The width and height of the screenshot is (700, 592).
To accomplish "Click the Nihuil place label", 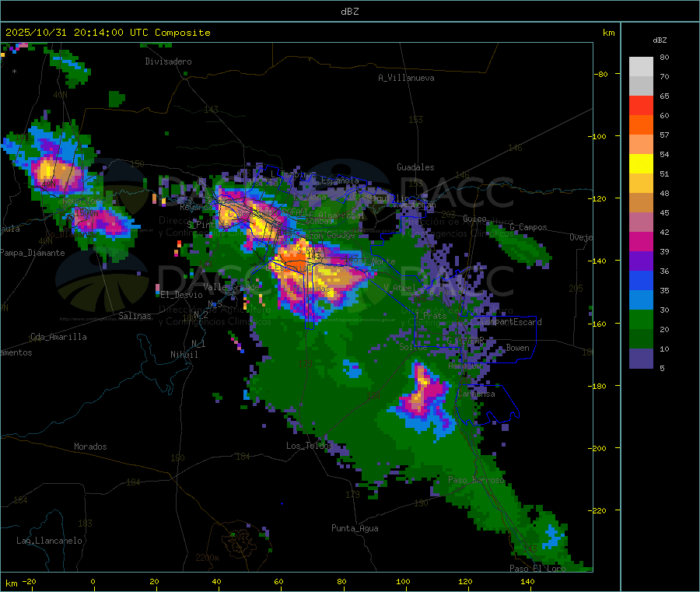I will click(x=184, y=355).
